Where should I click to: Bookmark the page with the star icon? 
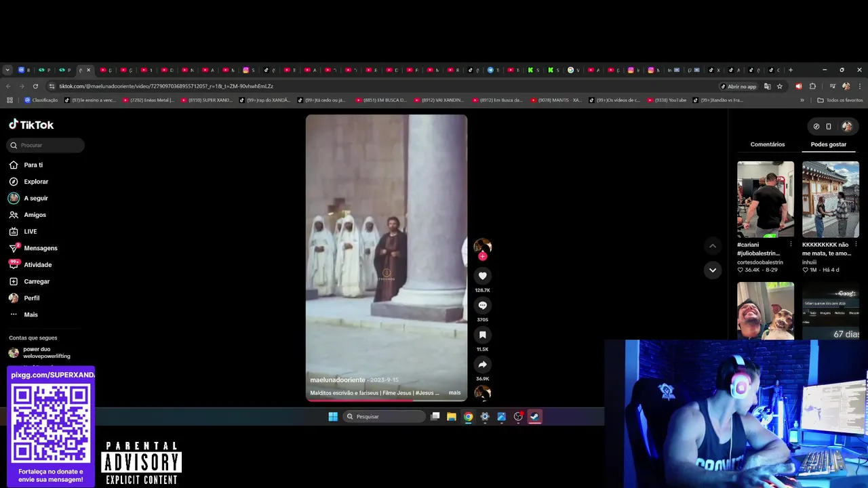[x=780, y=86]
